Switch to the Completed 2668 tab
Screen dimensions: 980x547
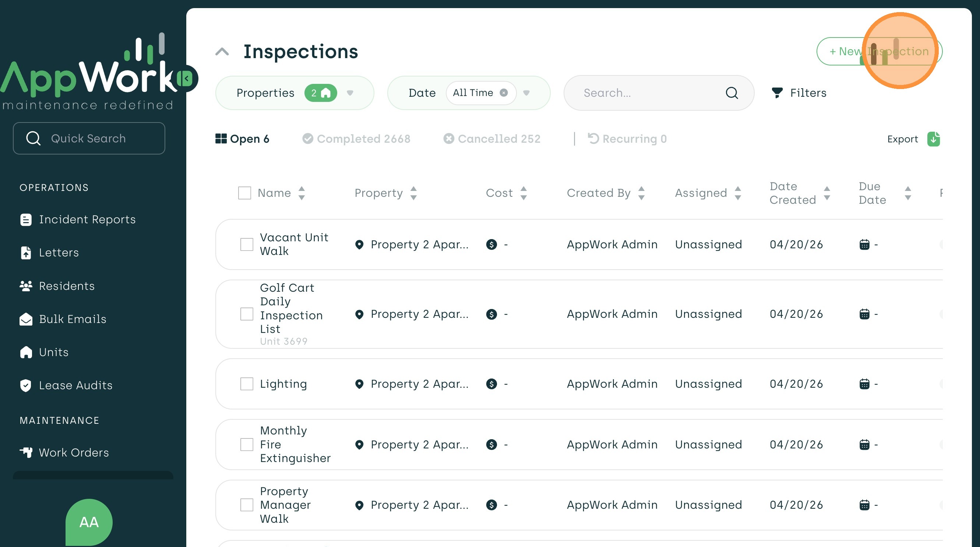(x=356, y=139)
